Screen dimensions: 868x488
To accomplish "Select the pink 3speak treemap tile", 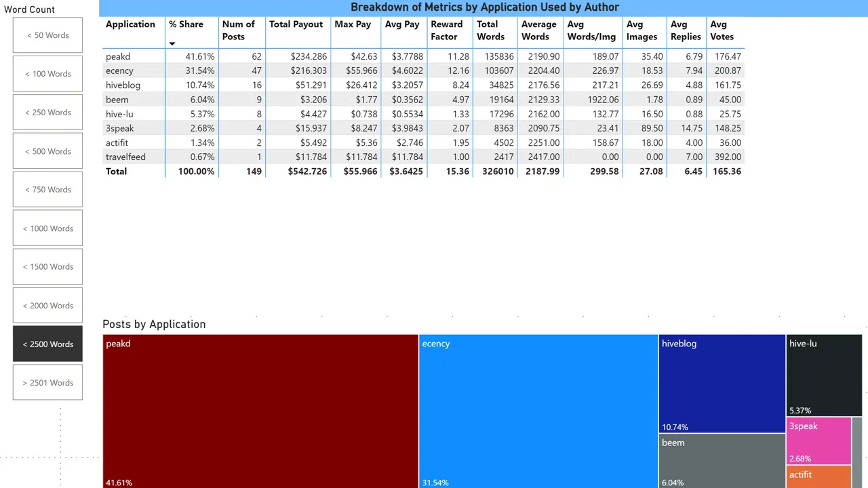I will point(818,441).
